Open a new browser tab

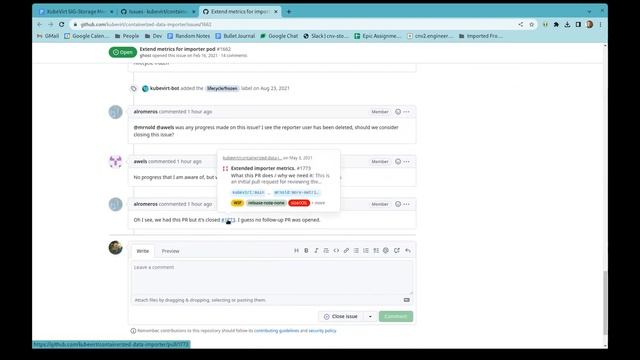coord(289,11)
